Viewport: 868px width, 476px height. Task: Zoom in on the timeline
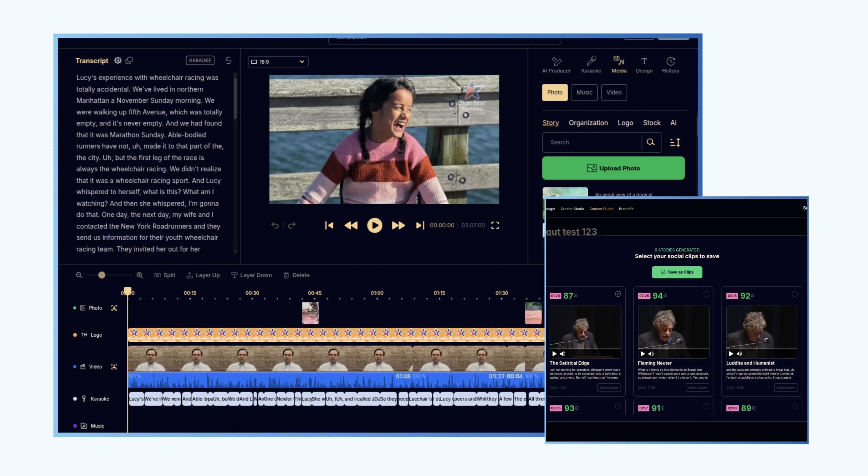[x=139, y=275]
